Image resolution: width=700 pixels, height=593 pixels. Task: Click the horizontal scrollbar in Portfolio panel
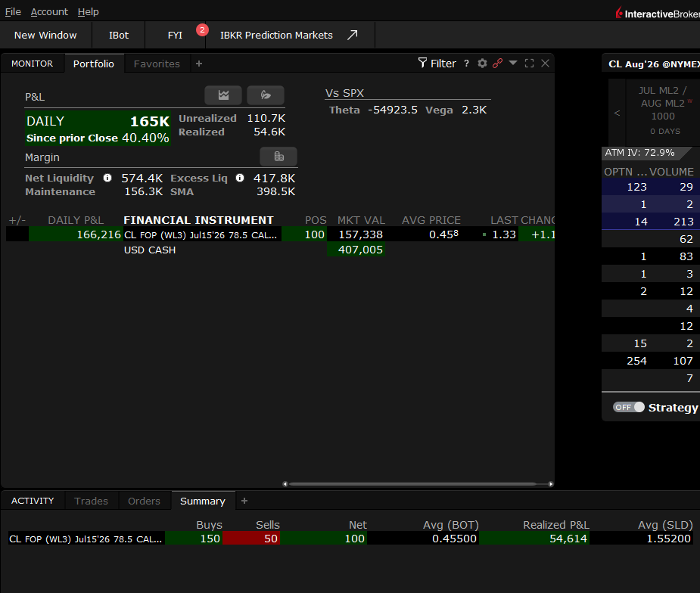pyautogui.click(x=413, y=483)
